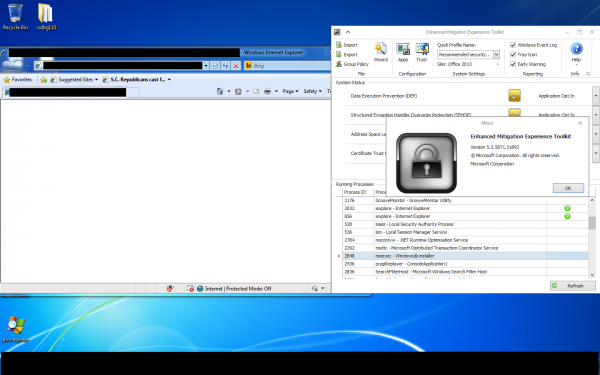Viewport: 600px width, 375px height.
Task: Toggle the Tray Icon checkbox
Action: [513, 55]
